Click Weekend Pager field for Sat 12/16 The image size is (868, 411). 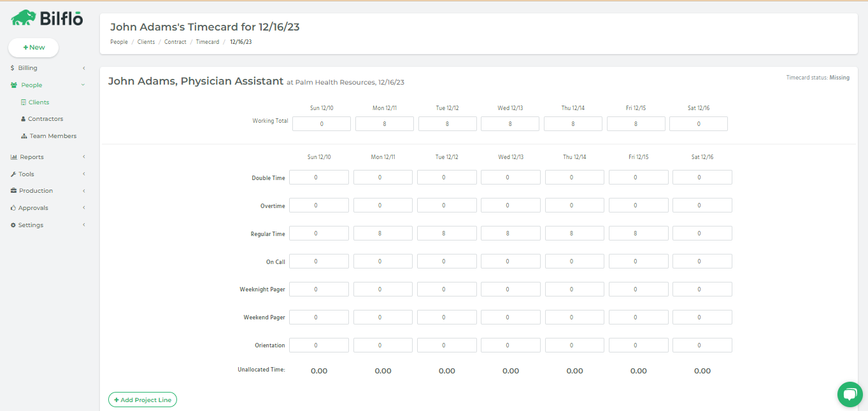point(702,317)
